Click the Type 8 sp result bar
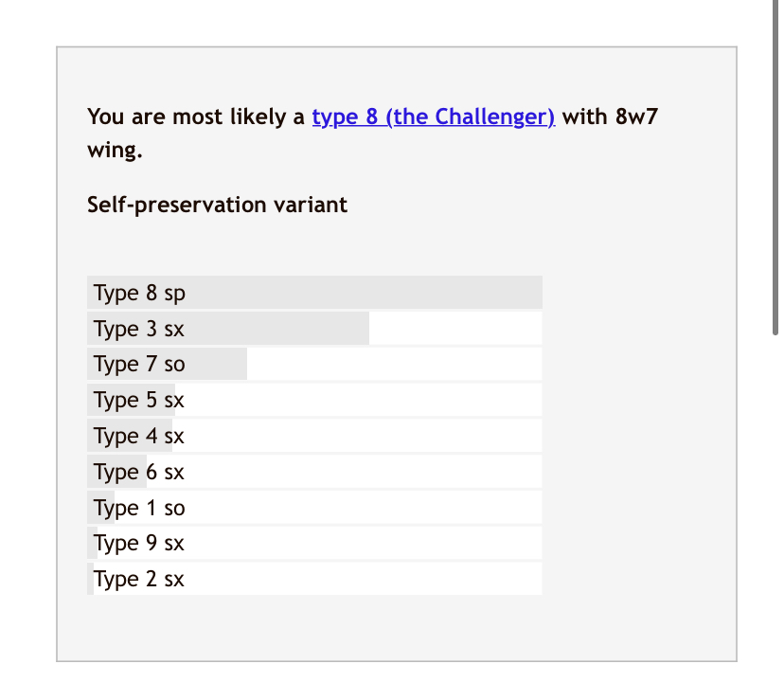The height and width of the screenshot is (682, 784). [x=314, y=292]
